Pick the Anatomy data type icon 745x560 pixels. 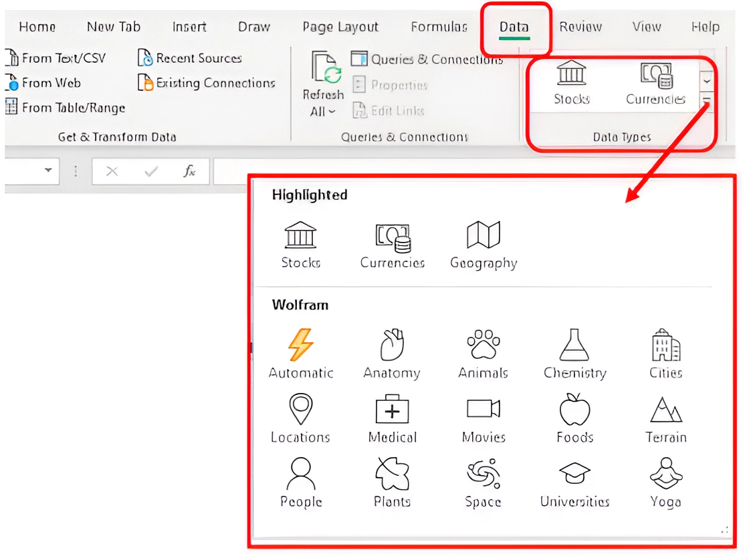pos(392,353)
